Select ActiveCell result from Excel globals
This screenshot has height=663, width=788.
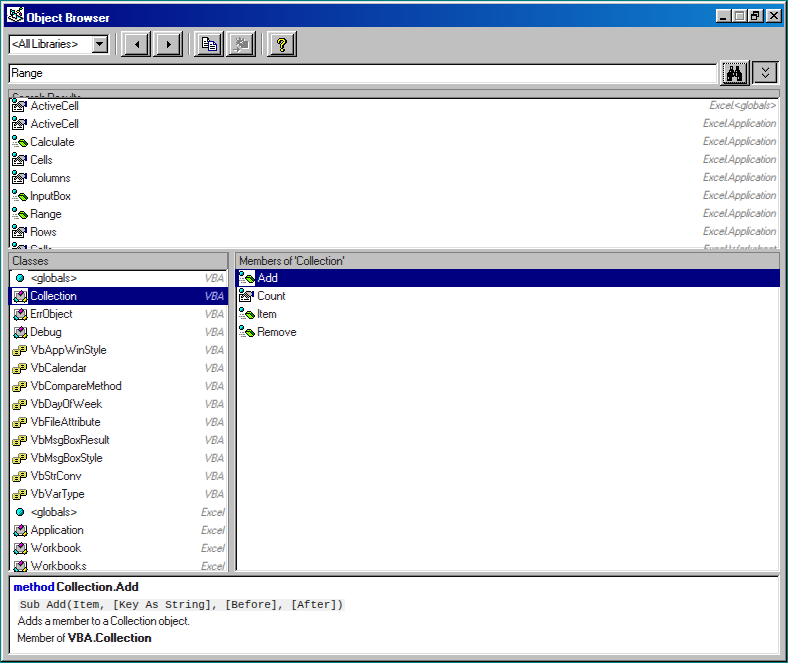[394, 106]
